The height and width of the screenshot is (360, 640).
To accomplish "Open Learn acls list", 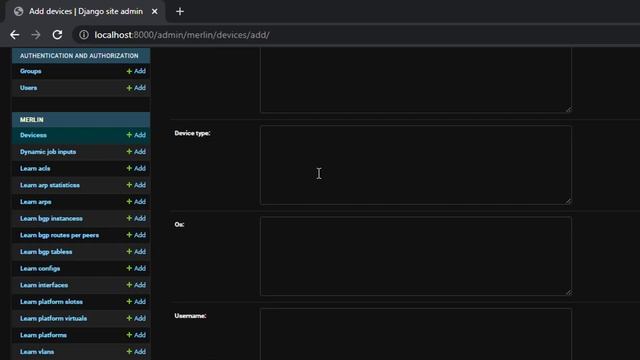I will tap(35, 169).
